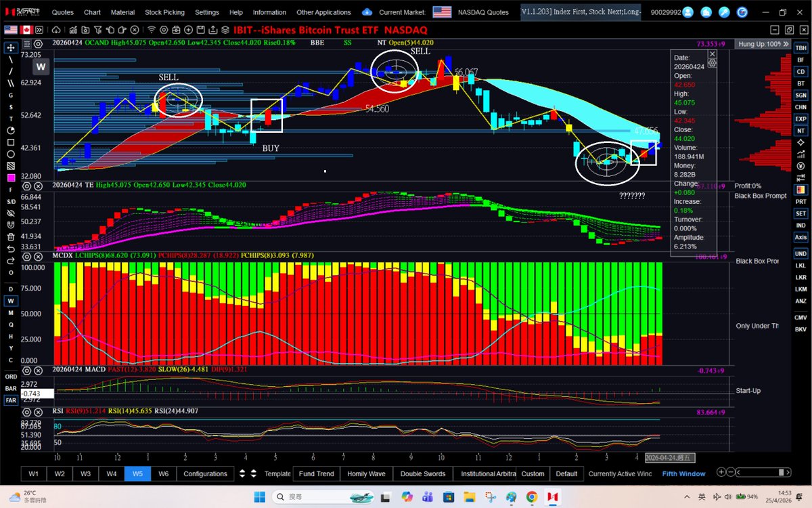Click the PRT button in right sidebar

point(800,202)
